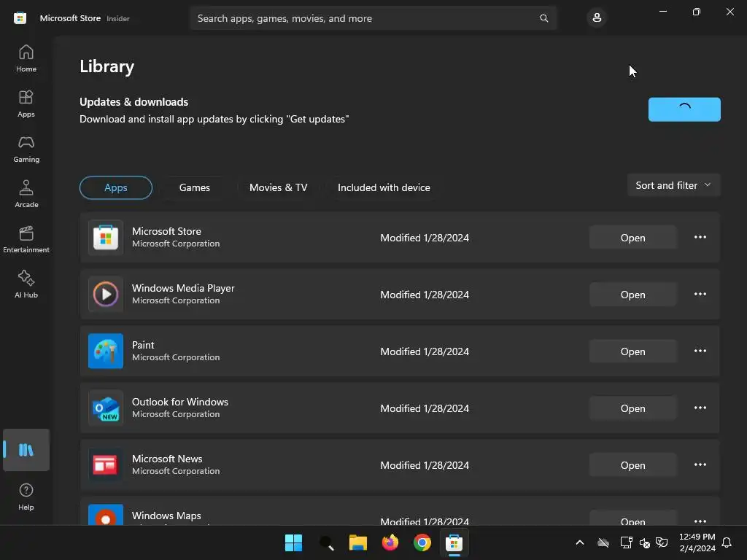Switch to the Games tab

[x=194, y=187]
